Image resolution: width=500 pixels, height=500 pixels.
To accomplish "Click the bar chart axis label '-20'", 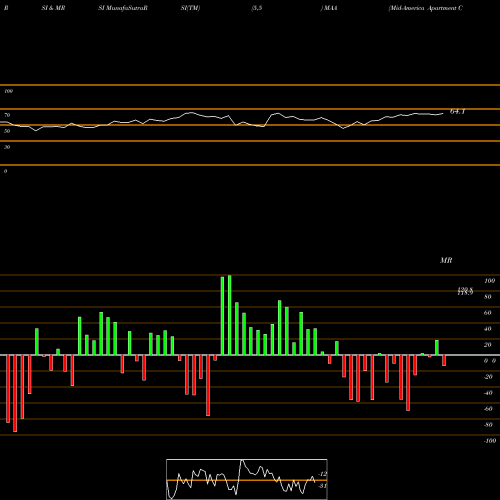I will coord(488,377).
